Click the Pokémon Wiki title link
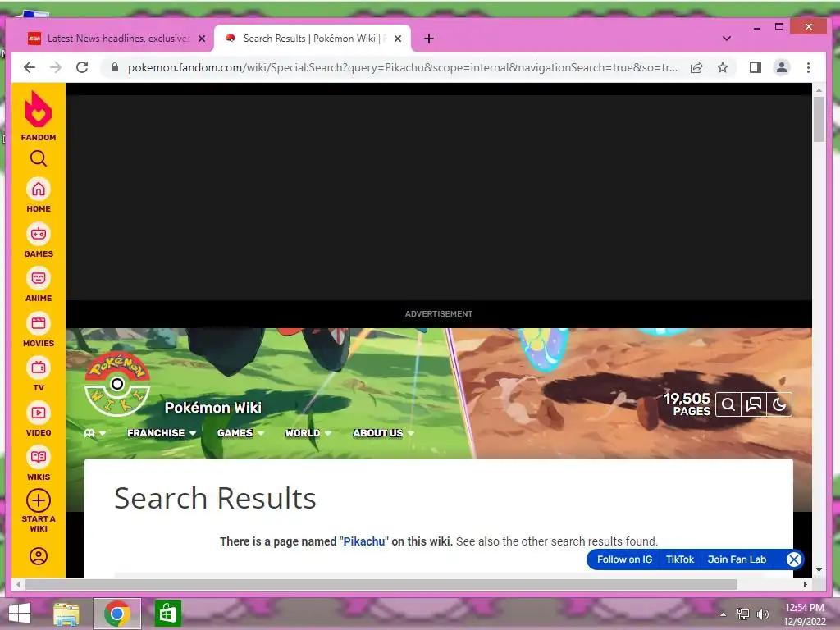 213,408
